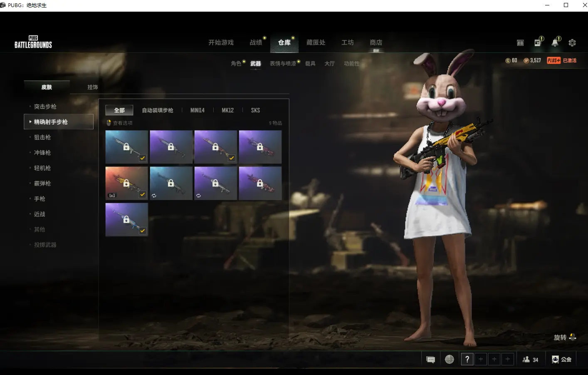
Task: Switch to the 角色 sub-tab
Action: point(236,64)
